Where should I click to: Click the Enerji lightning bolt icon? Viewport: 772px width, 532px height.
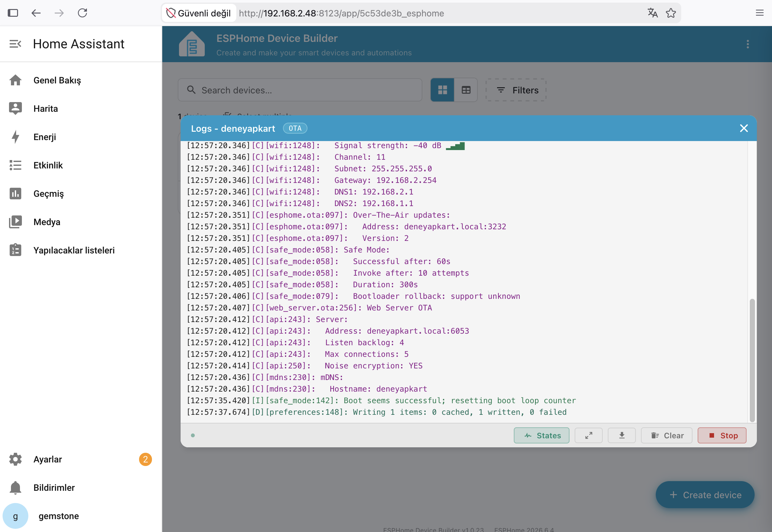click(15, 137)
